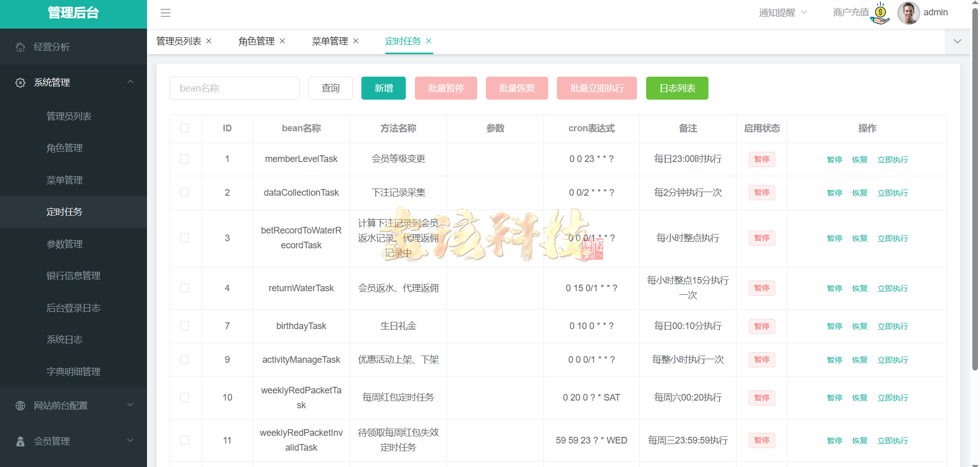
Task: Click the 商户充值 coin icon
Action: 879,13
